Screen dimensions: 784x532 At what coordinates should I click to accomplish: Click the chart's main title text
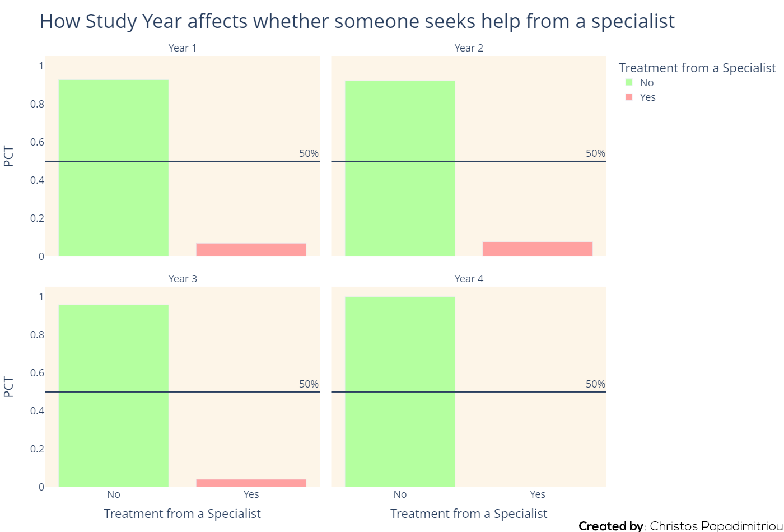coord(357,21)
